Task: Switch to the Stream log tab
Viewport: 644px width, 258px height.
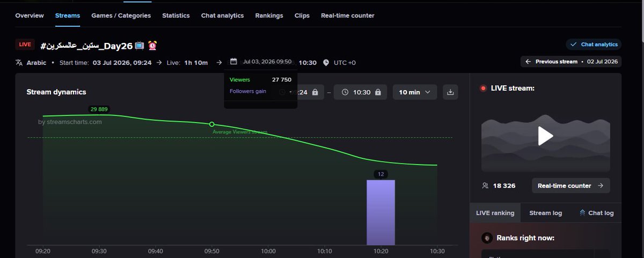Action: (546, 213)
